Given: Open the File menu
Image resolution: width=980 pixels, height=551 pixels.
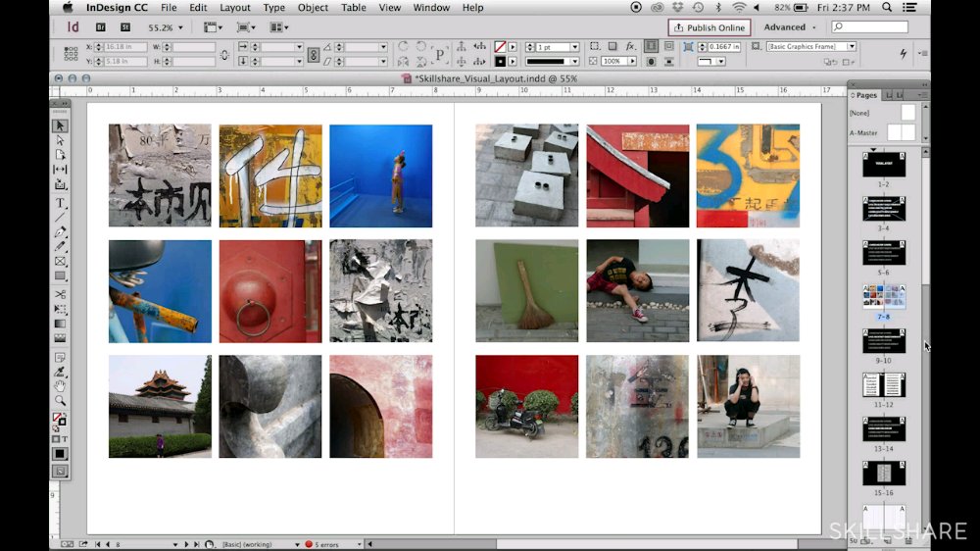Looking at the screenshot, I should tap(169, 8).
